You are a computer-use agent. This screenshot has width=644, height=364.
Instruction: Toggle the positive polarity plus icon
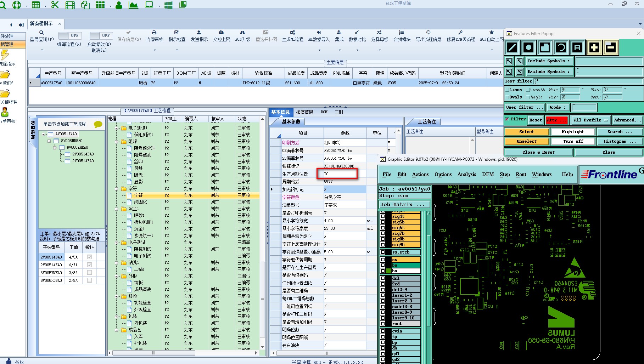594,47
